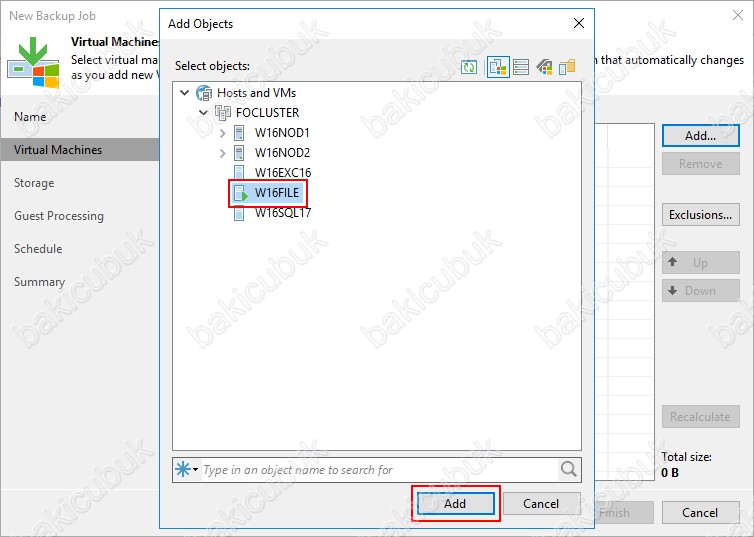This screenshot has height=537, width=754.
Task: Click the magnifier search icon
Action: [x=569, y=469]
